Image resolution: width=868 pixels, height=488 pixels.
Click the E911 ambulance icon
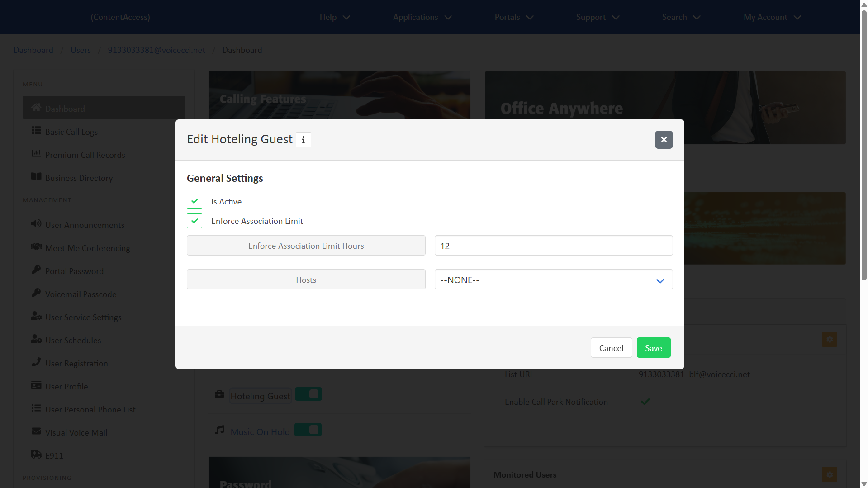point(36,454)
